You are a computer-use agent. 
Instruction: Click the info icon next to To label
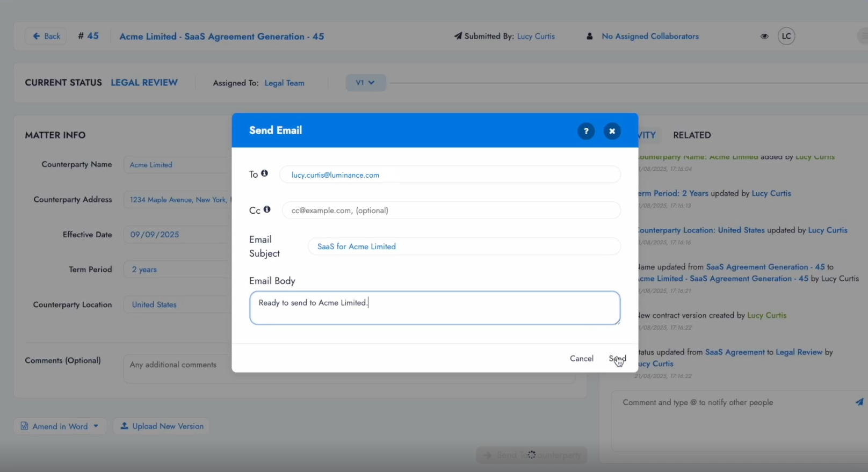click(264, 173)
